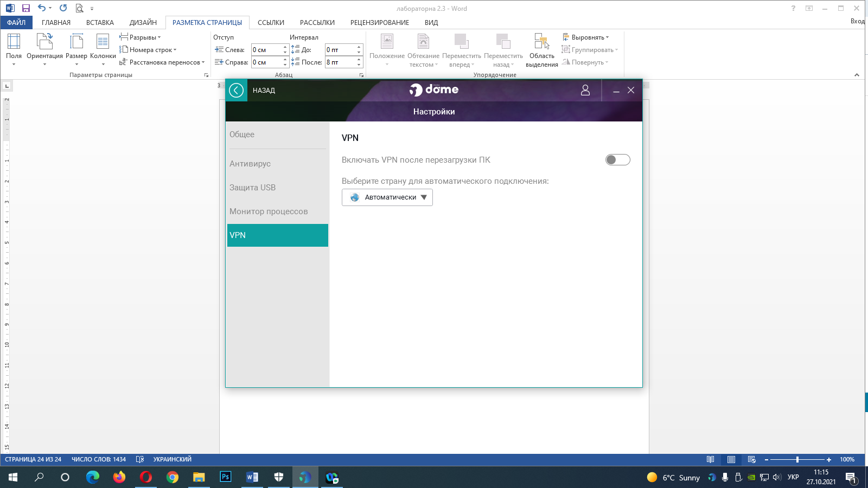
Task: Open the Поля margins button
Action: [x=14, y=49]
